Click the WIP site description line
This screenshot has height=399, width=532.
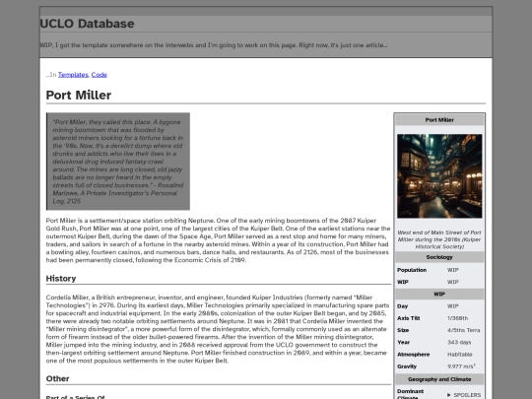click(x=214, y=45)
